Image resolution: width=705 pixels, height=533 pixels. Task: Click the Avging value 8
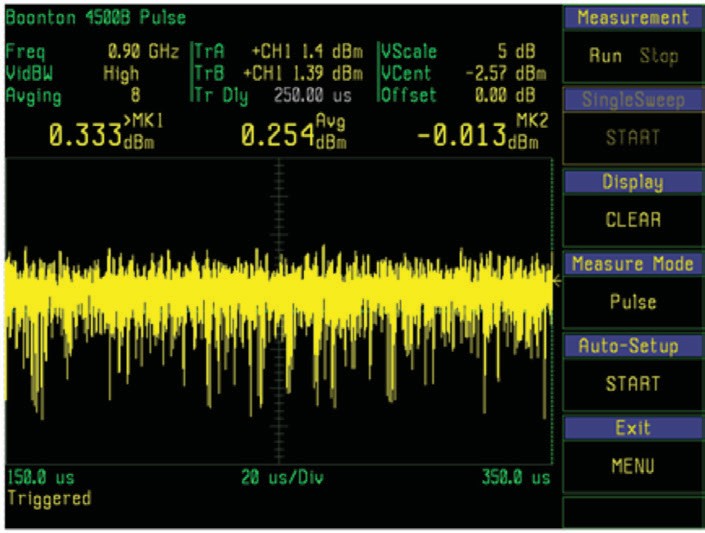(135, 95)
